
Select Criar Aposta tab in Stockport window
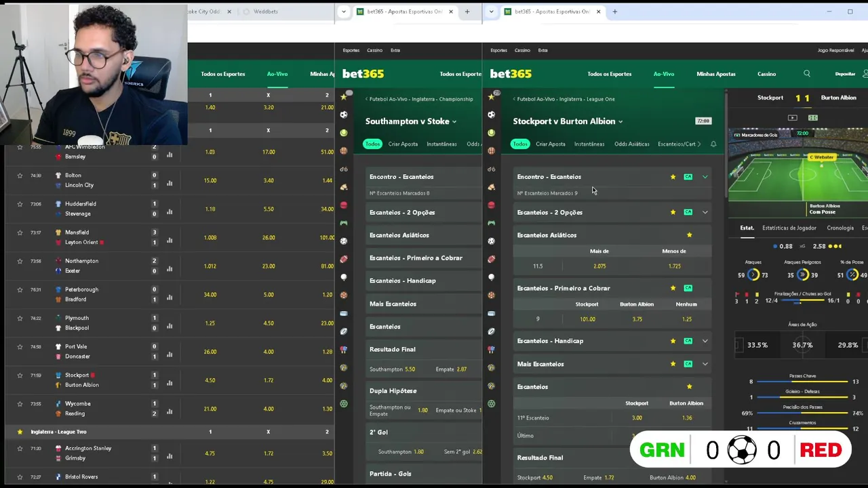[551, 144]
